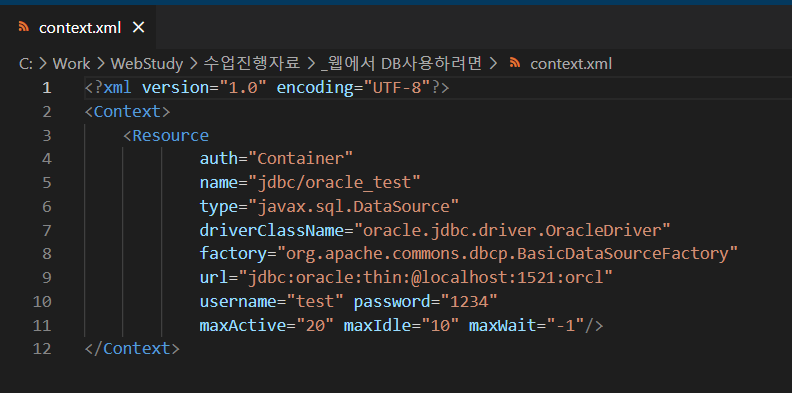The height and width of the screenshot is (393, 792).
Task: Place the cursor on the <Resource tag
Action: (166, 135)
